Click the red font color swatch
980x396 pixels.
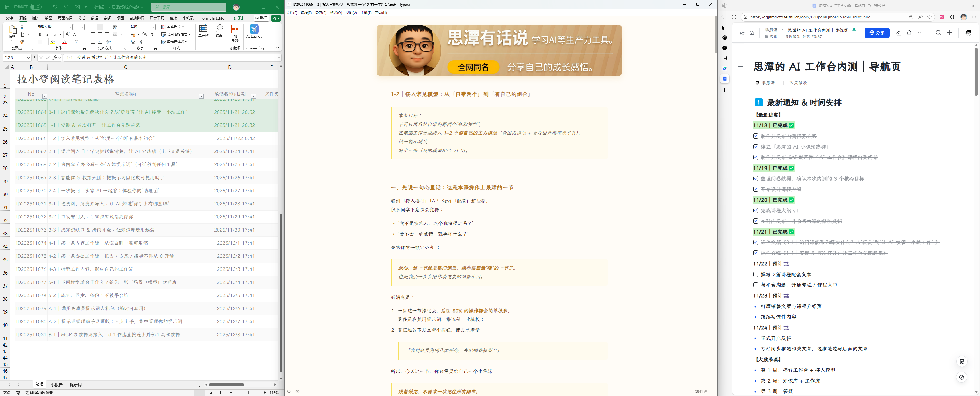click(64, 42)
